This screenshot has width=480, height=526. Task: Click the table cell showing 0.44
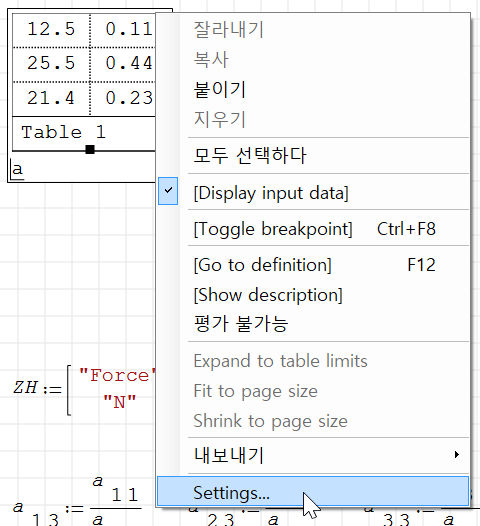click(123, 64)
